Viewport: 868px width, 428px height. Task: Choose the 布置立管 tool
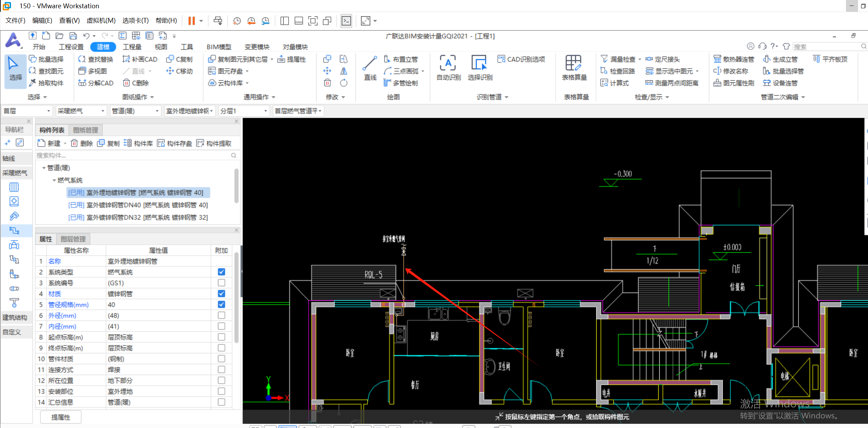point(401,59)
